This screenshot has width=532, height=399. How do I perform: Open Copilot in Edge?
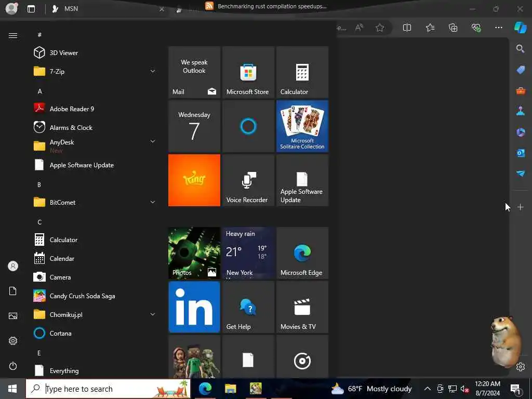pyautogui.click(x=520, y=28)
